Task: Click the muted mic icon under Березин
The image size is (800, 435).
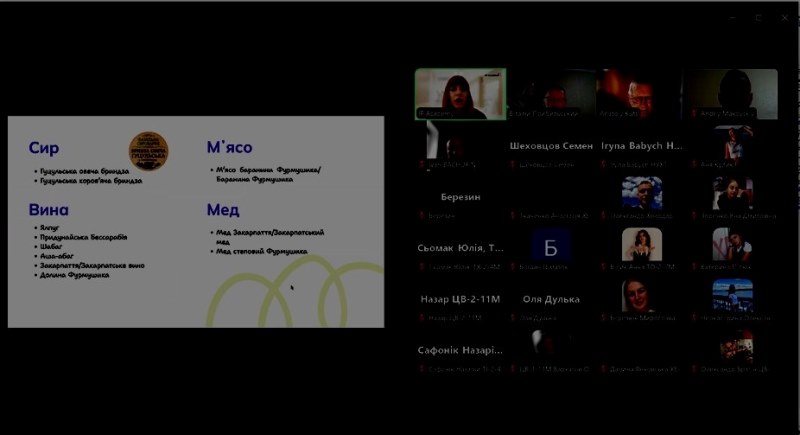Action: coord(422,216)
